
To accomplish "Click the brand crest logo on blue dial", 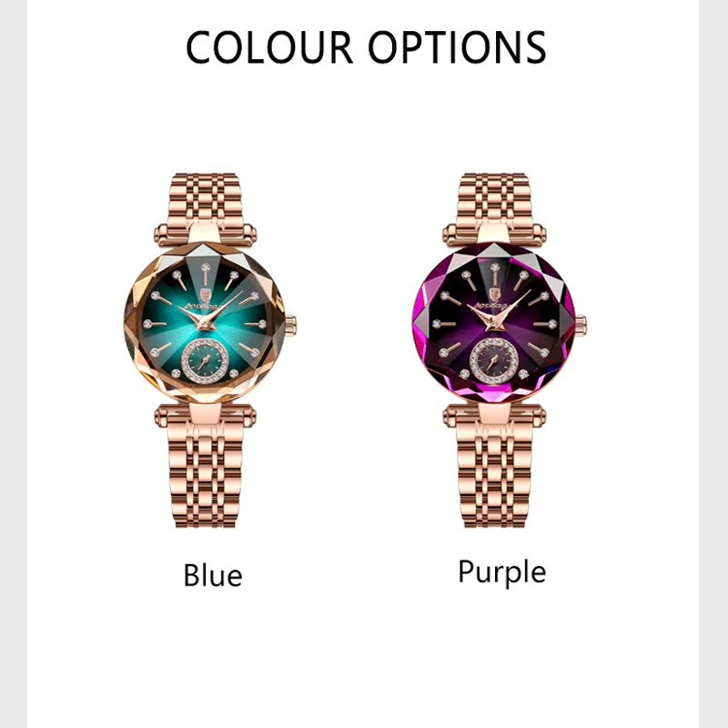I will click(206, 293).
